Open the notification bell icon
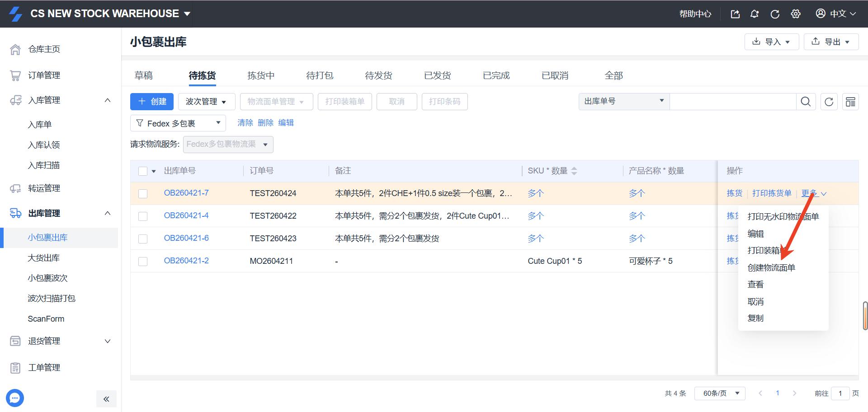The width and height of the screenshot is (868, 412). [755, 14]
